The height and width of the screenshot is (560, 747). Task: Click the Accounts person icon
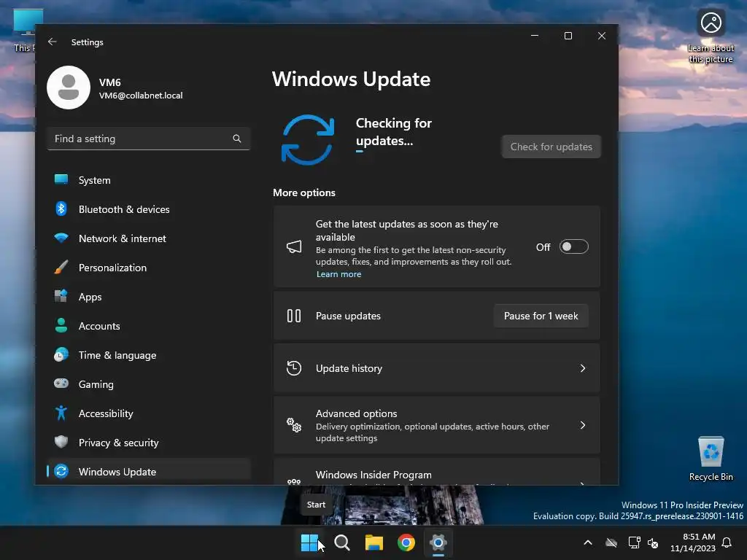pos(61,325)
